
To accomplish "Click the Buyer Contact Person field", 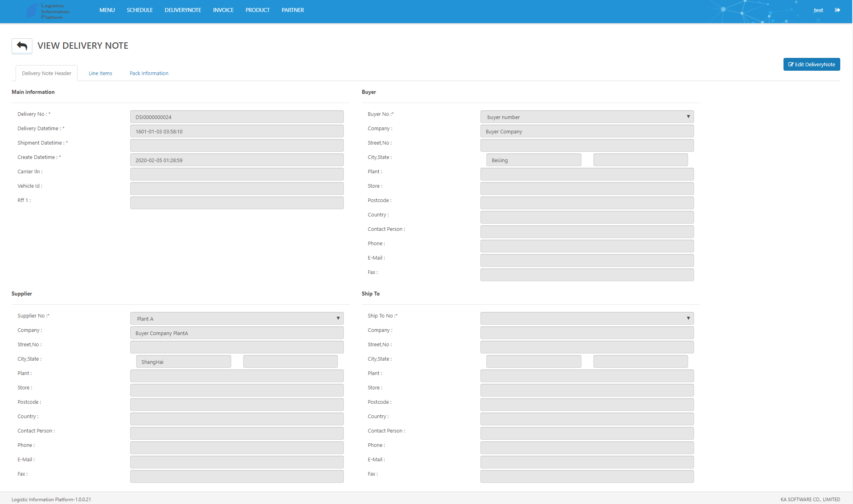I will click(x=587, y=232).
